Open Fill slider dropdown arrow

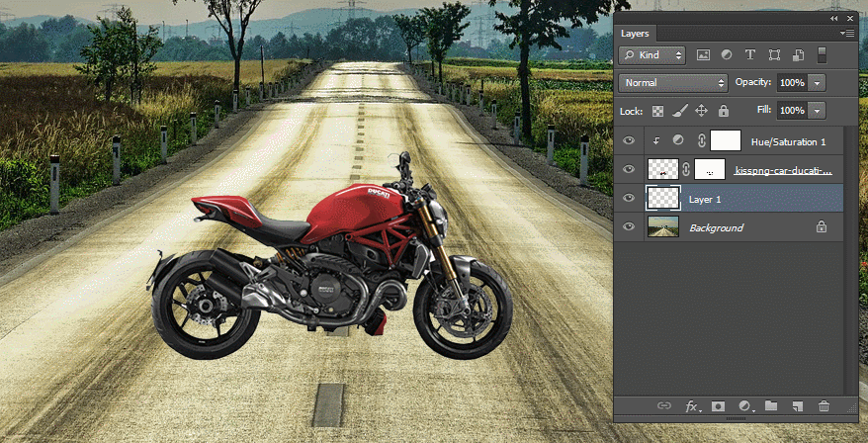point(817,111)
